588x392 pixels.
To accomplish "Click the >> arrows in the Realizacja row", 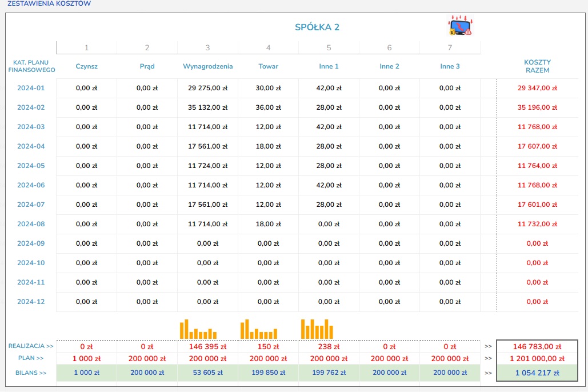I will [x=488, y=346].
